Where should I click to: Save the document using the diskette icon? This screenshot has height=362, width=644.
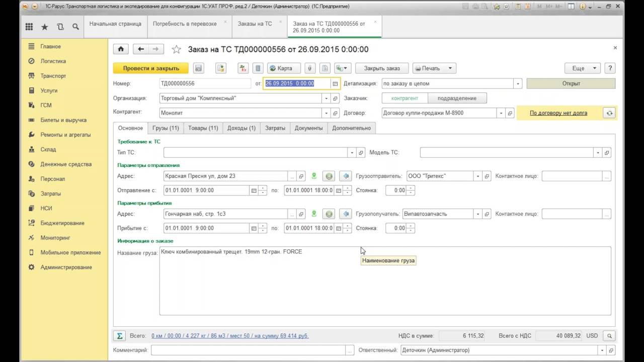198,68
